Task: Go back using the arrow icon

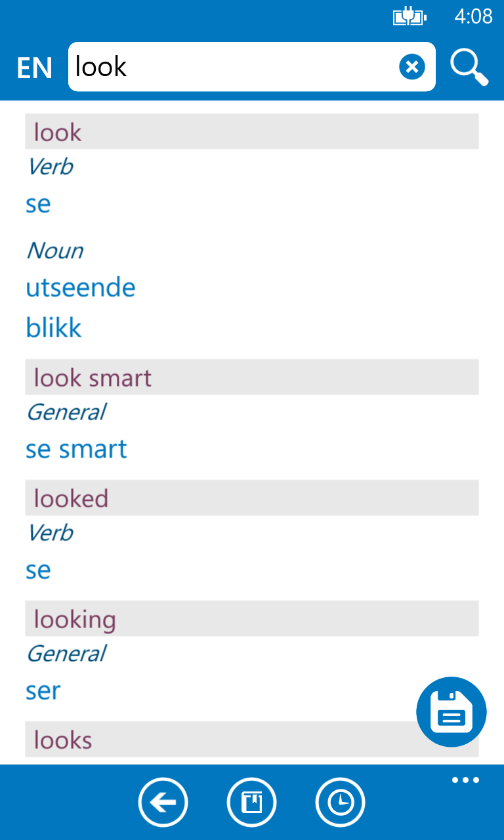Action: [163, 802]
